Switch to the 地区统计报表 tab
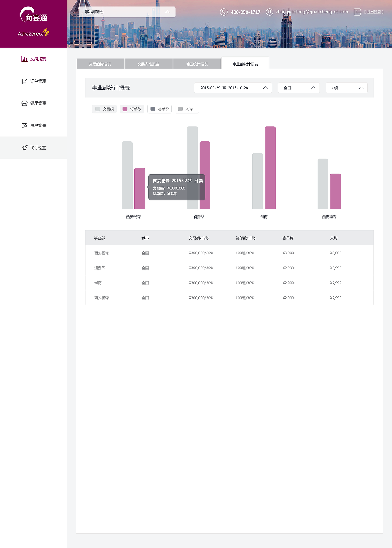This screenshot has width=392, height=548. (197, 64)
